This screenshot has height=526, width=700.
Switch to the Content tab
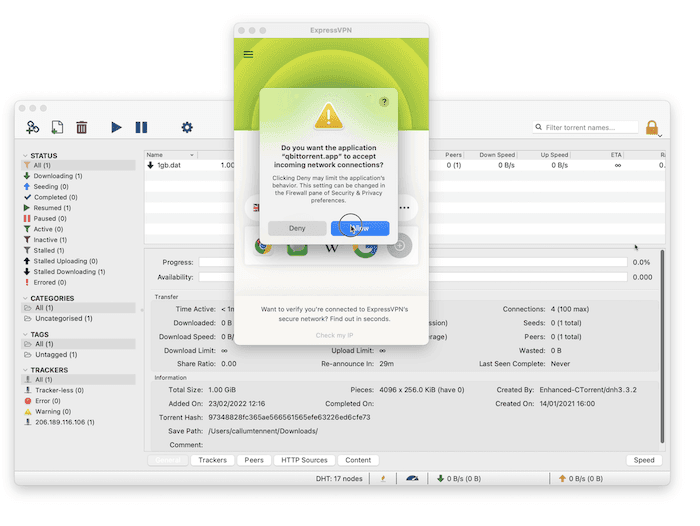pos(358,460)
